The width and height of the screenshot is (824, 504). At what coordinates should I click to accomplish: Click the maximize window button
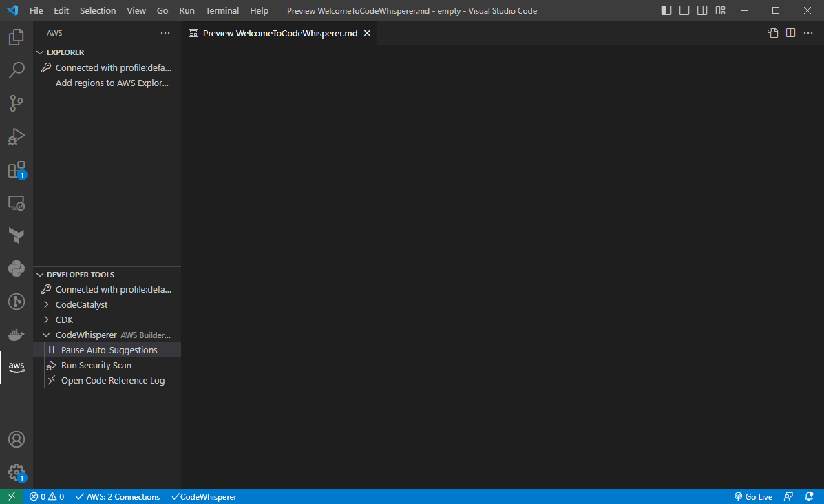(776, 10)
